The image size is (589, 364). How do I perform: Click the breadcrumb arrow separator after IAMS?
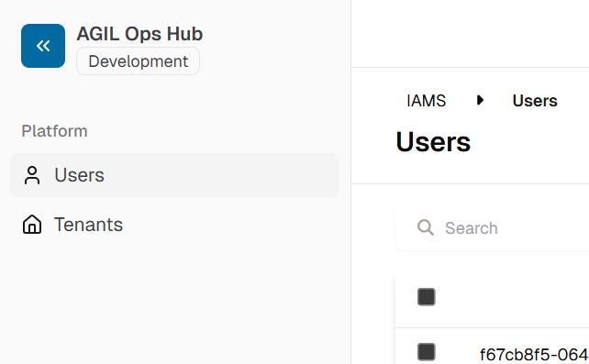(x=480, y=100)
